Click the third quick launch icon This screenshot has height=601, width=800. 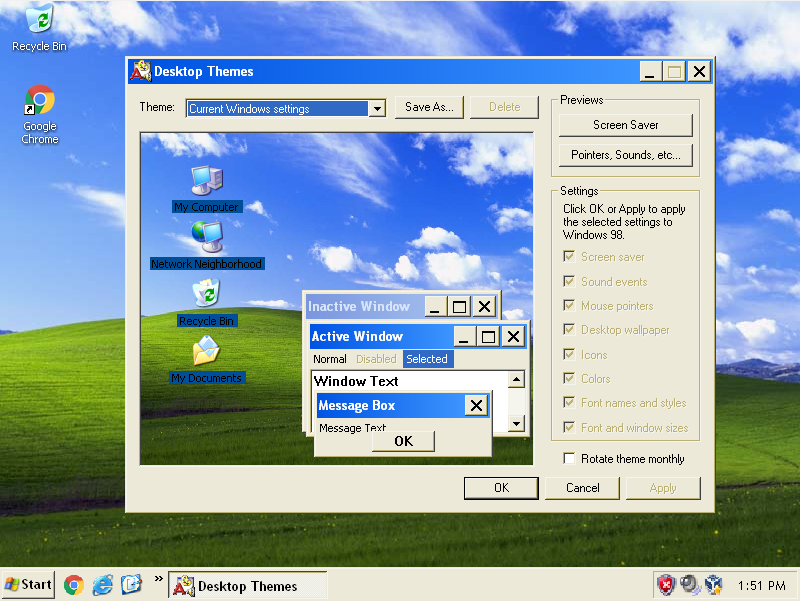pyautogui.click(x=131, y=585)
